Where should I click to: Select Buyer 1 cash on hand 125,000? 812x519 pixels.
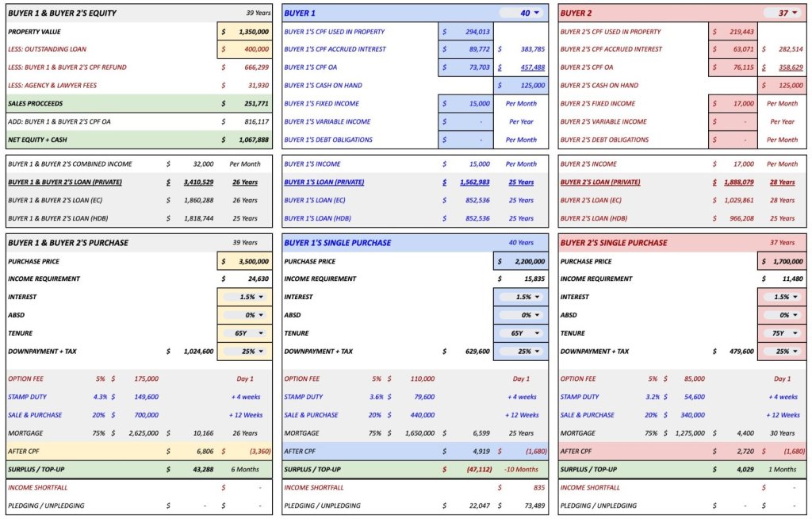[x=521, y=86]
